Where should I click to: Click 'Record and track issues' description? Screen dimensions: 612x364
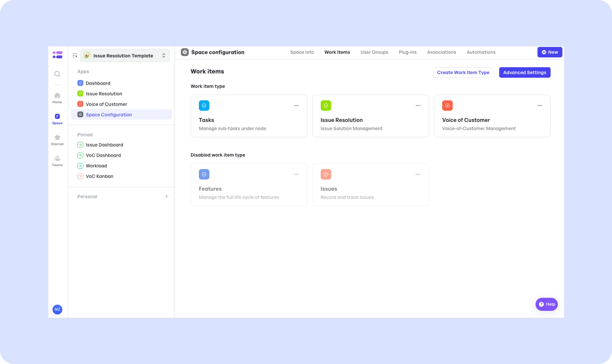coord(347,197)
